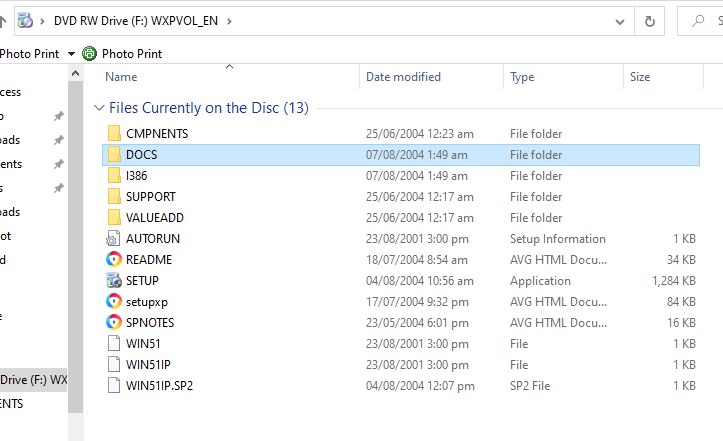This screenshot has height=441, width=723.
Task: Select the I386 folder name
Action: tap(136, 176)
